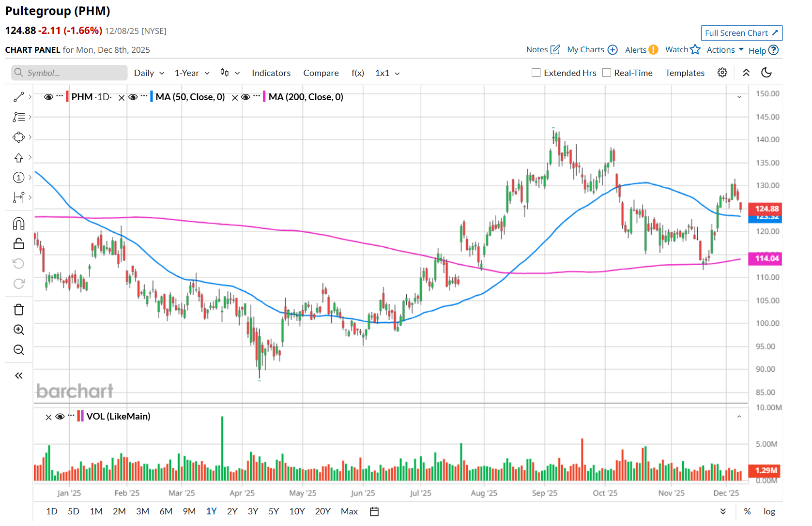Screen dimensions: 812x526
Task: Hide the VOL study with eye icon
Action: click(x=60, y=417)
